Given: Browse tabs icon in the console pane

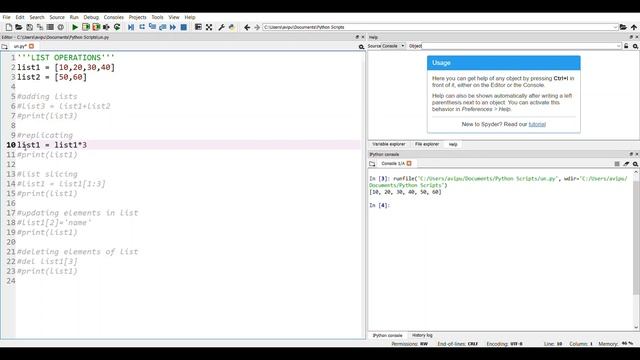Looking at the screenshot, I should coord(372,164).
